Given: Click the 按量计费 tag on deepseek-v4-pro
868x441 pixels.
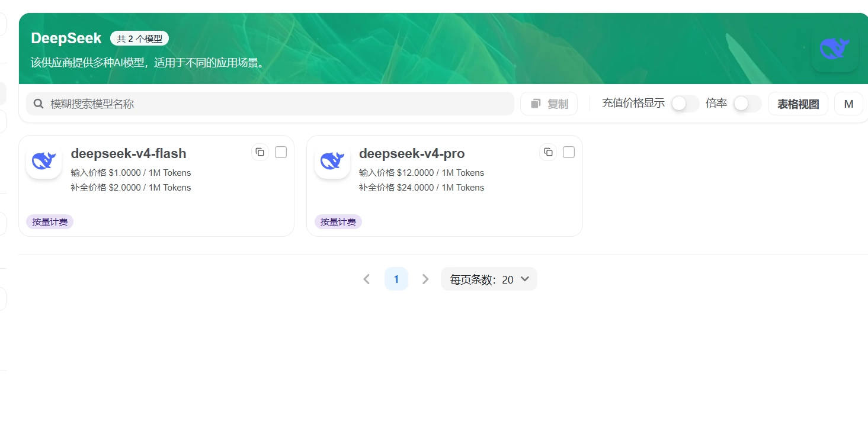Looking at the screenshot, I should [x=338, y=222].
